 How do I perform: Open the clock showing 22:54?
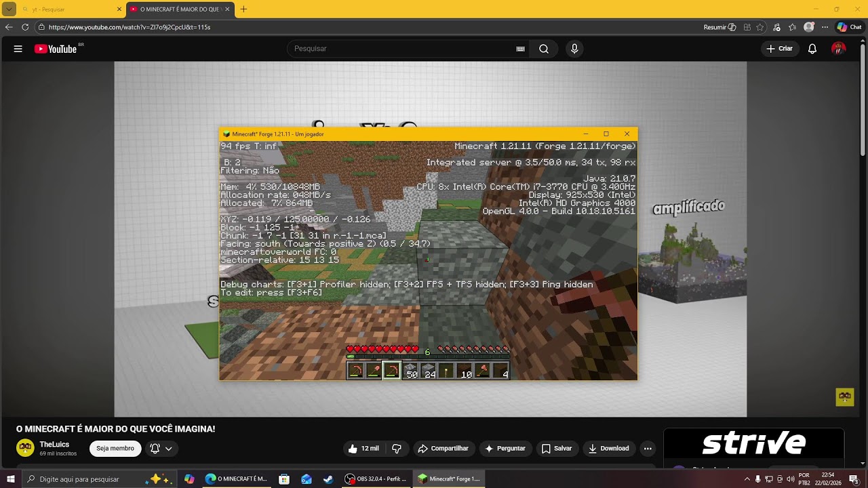tap(828, 479)
